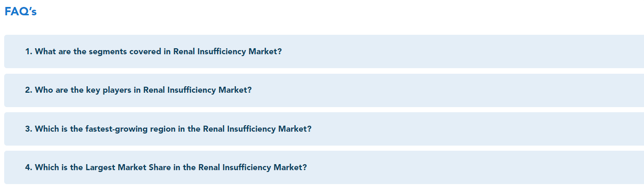644x185 pixels.
Task: Click the FAQ's section heading
Action: point(20,12)
